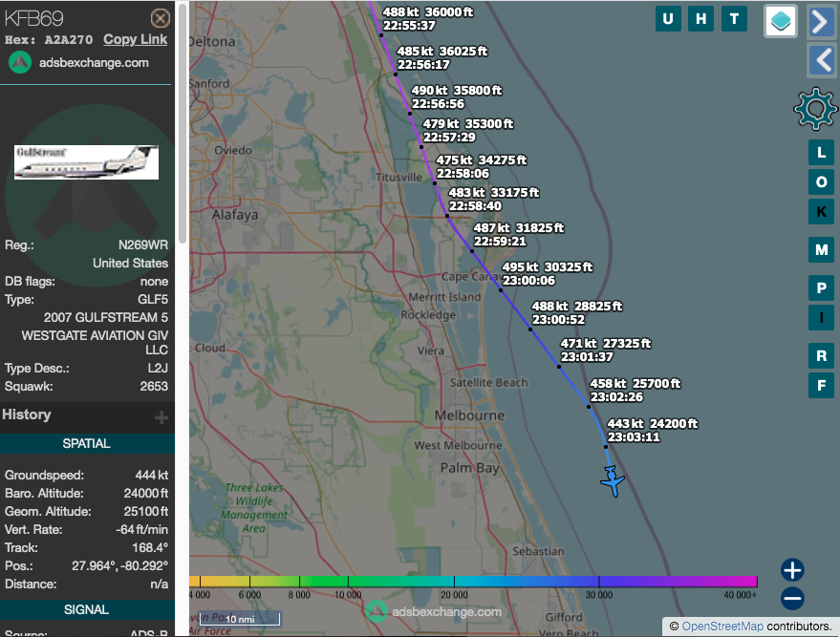This screenshot has width=840, height=637.
Task: Click the adsbexchange green logo icon in sidebar
Action: [x=20, y=63]
